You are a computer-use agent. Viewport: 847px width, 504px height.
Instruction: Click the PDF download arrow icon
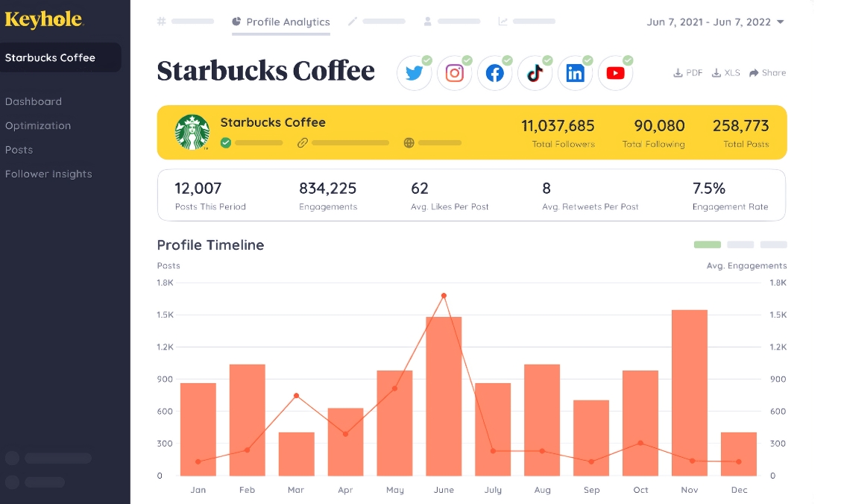point(678,73)
